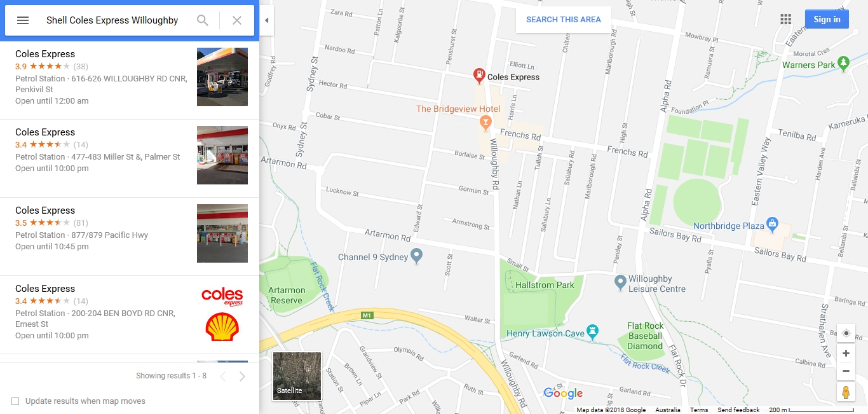
Task: Zoom out with the minus button
Action: point(846,371)
